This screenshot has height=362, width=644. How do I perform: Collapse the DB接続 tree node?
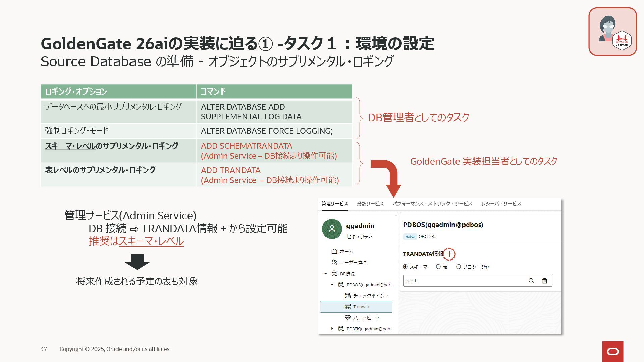[x=325, y=274]
